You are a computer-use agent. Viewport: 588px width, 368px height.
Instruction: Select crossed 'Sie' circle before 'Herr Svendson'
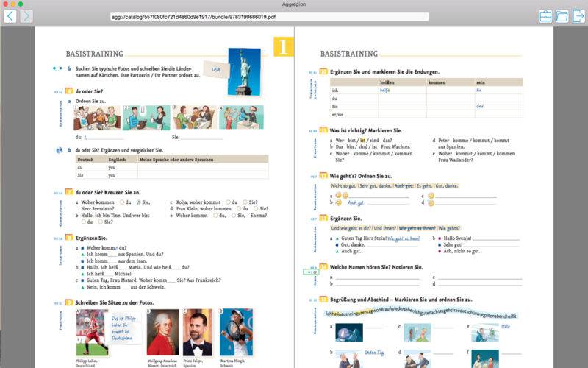coord(138,202)
